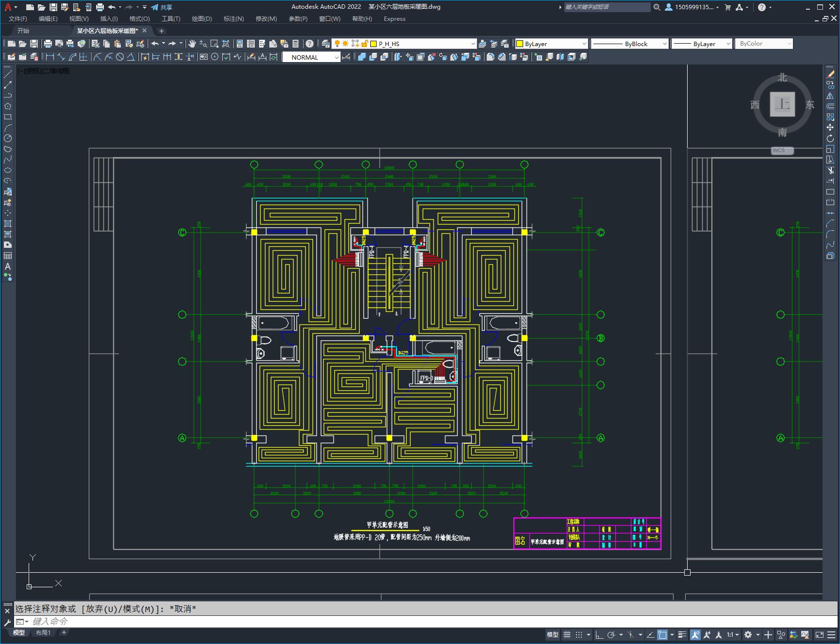Switch to the 布局1 layout tab

(43, 632)
